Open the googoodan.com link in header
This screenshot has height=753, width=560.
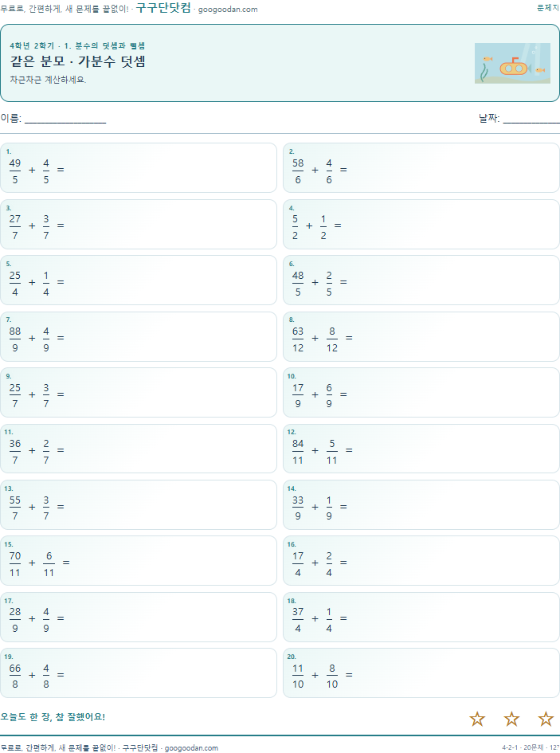228,9
